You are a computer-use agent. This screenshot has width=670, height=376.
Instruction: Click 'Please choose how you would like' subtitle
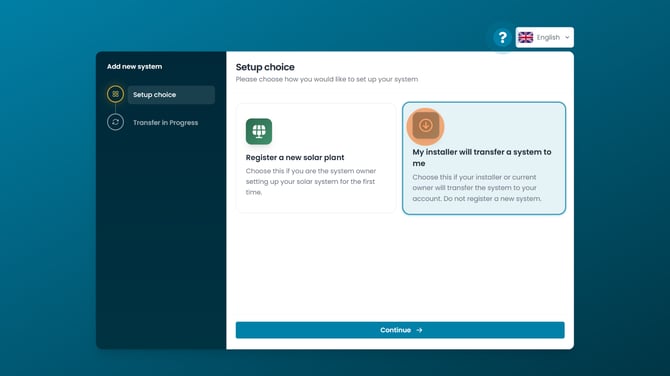point(327,79)
